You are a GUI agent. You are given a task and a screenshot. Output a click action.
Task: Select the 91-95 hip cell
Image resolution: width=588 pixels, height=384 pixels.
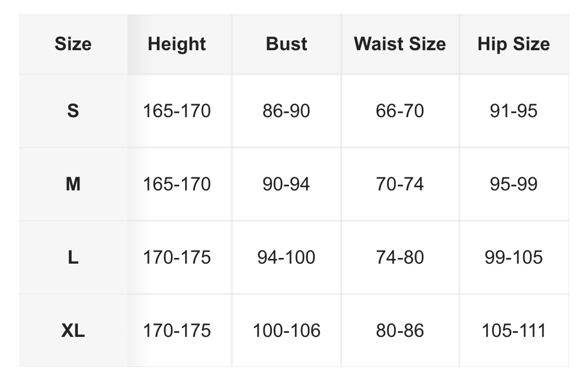(x=513, y=111)
